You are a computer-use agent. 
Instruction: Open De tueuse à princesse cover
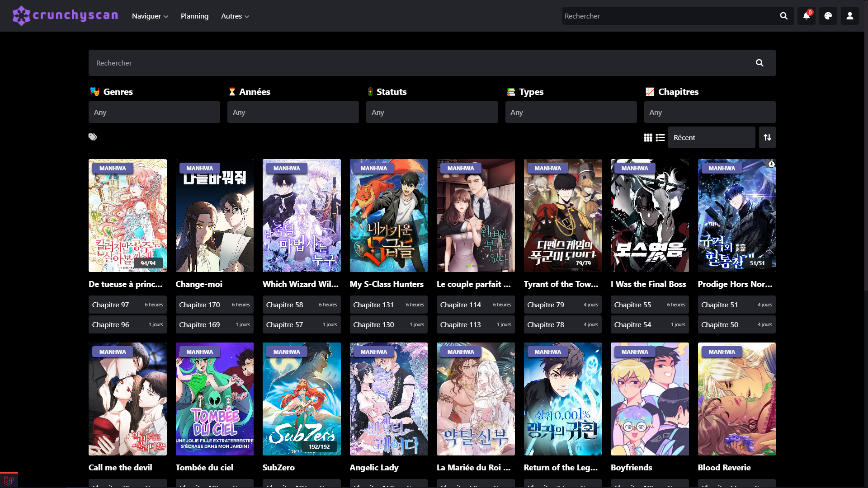[127, 216]
